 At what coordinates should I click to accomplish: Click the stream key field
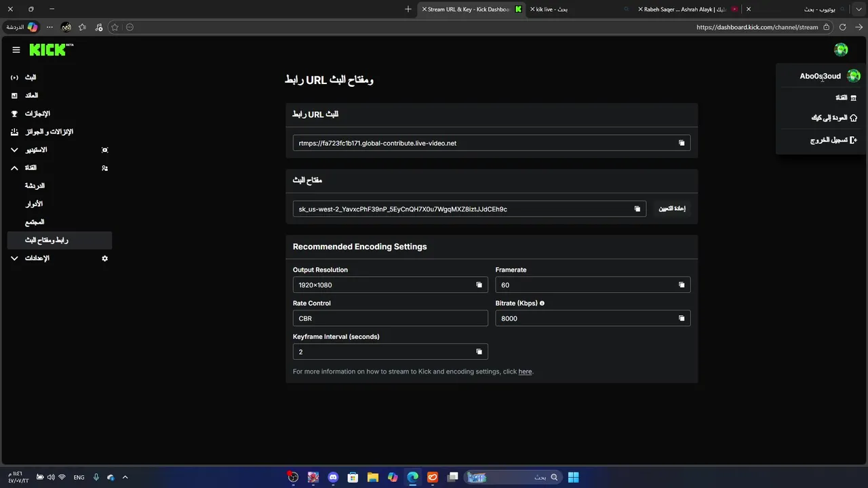point(469,209)
